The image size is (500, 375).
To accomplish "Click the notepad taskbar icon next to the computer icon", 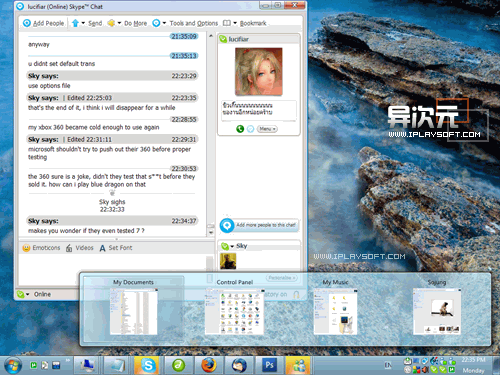I will click(117, 366).
